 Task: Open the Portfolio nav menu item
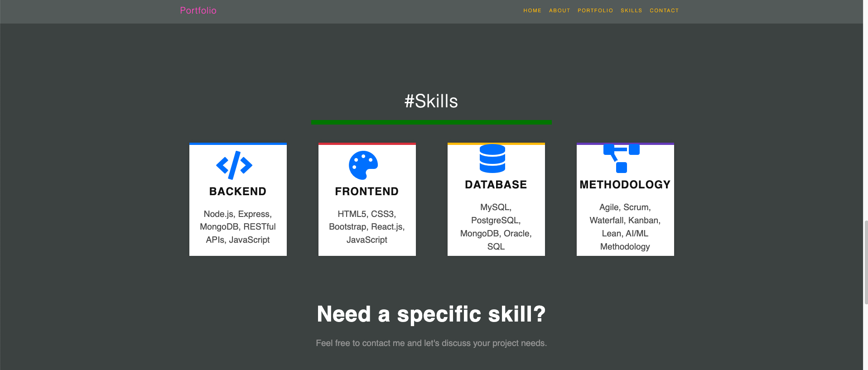tap(595, 10)
